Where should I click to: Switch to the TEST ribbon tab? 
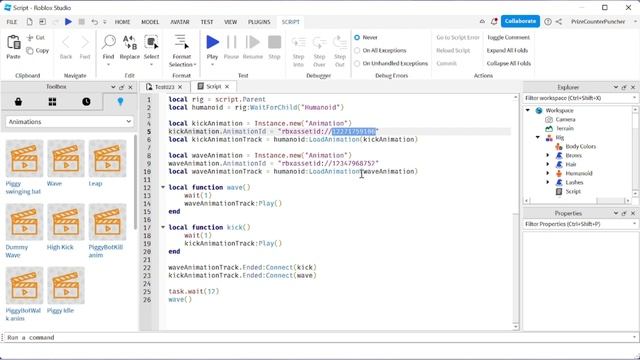207,22
